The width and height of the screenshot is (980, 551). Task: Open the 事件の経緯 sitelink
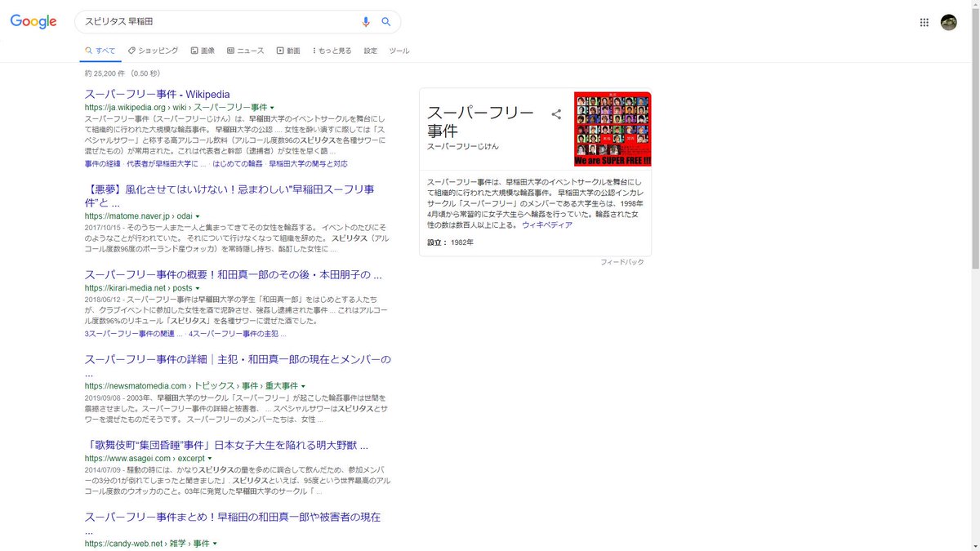coord(102,163)
